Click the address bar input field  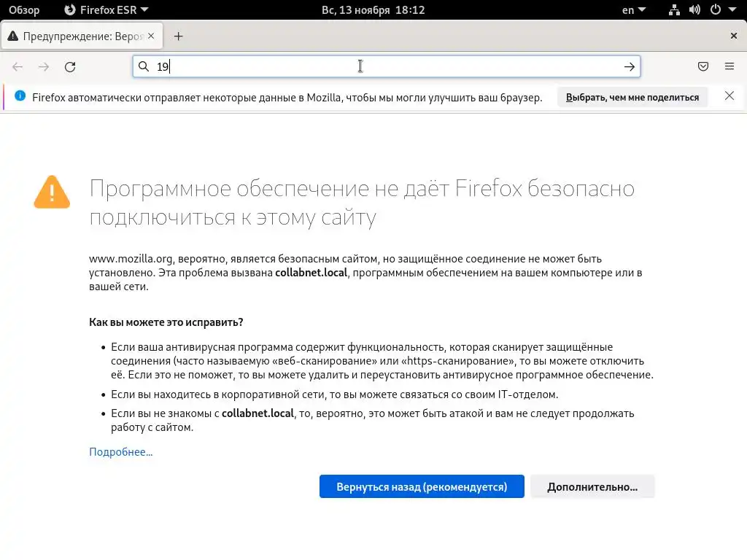tap(387, 66)
